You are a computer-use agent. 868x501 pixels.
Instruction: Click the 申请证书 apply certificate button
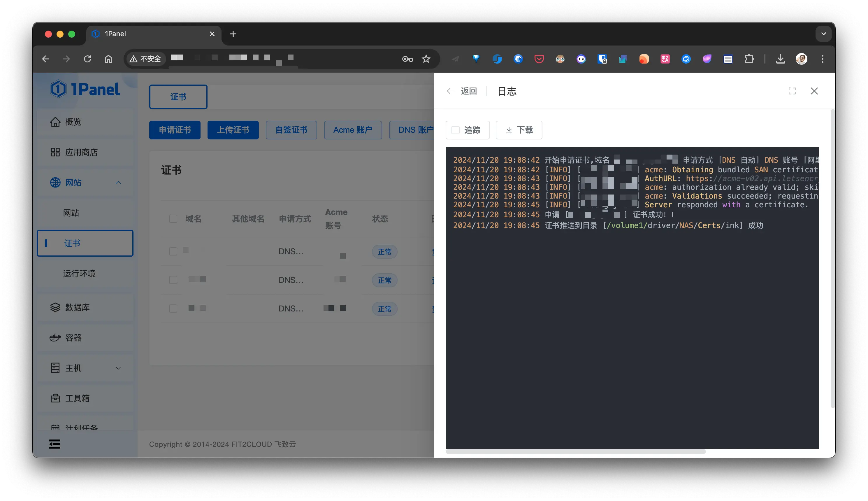tap(174, 130)
